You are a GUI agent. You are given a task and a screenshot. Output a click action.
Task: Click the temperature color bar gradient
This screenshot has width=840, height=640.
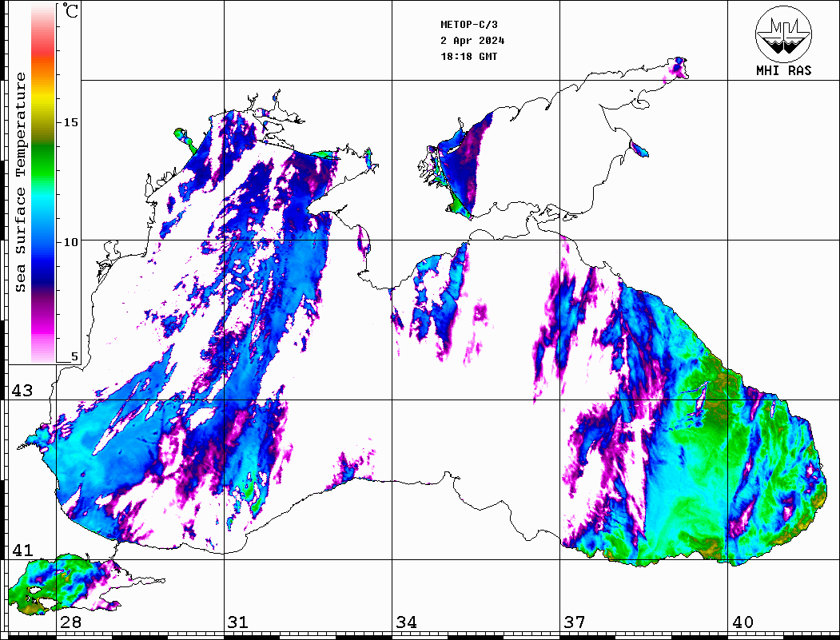(43, 183)
